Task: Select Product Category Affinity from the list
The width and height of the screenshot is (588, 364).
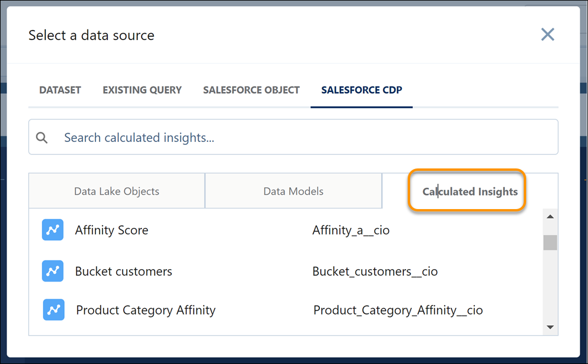Action: coord(146,310)
